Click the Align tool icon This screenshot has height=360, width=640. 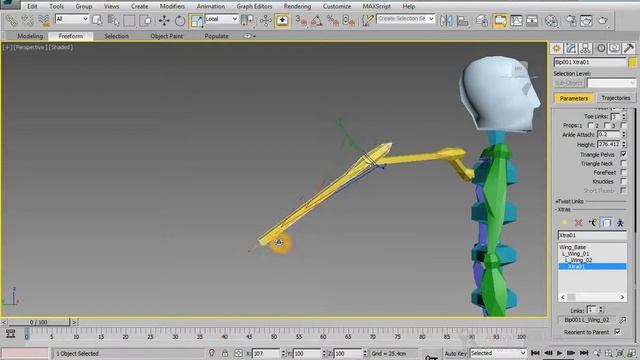tap(462, 20)
